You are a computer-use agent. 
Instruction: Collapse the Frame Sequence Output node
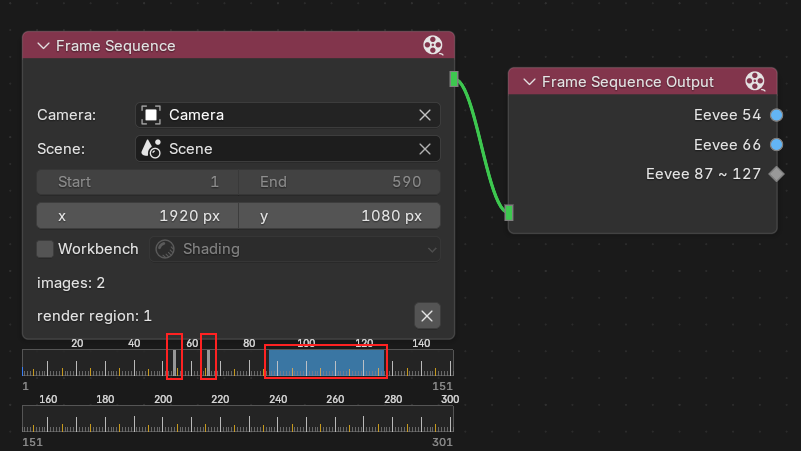(529, 82)
